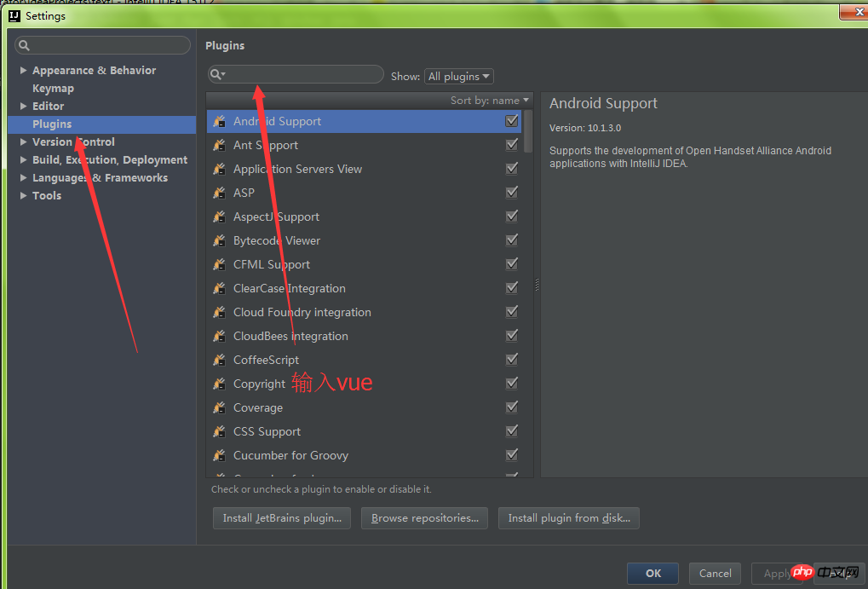Select the CSS Support plugin row
Viewport: 868px width, 589px height.
365,431
